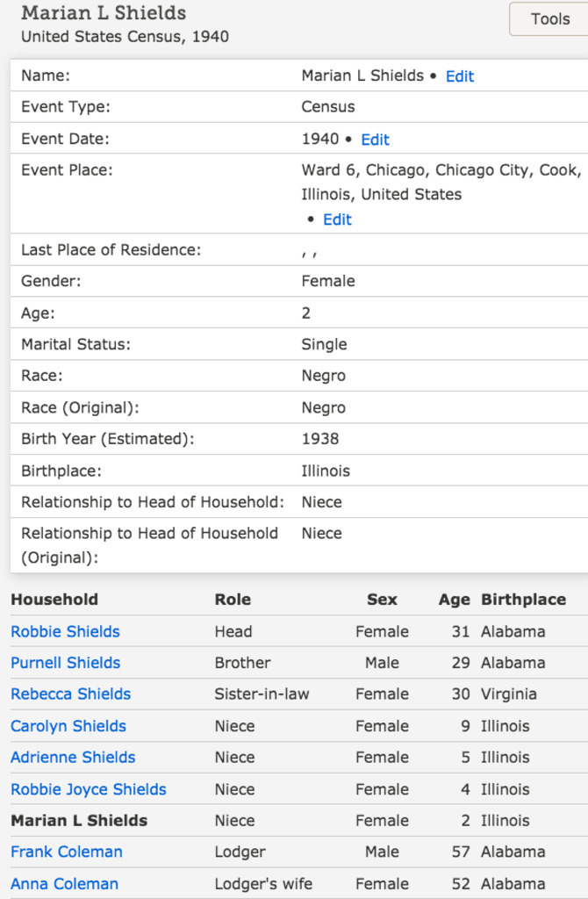
Task: View Rebecca Shields sister-in-law record
Action: (x=70, y=694)
